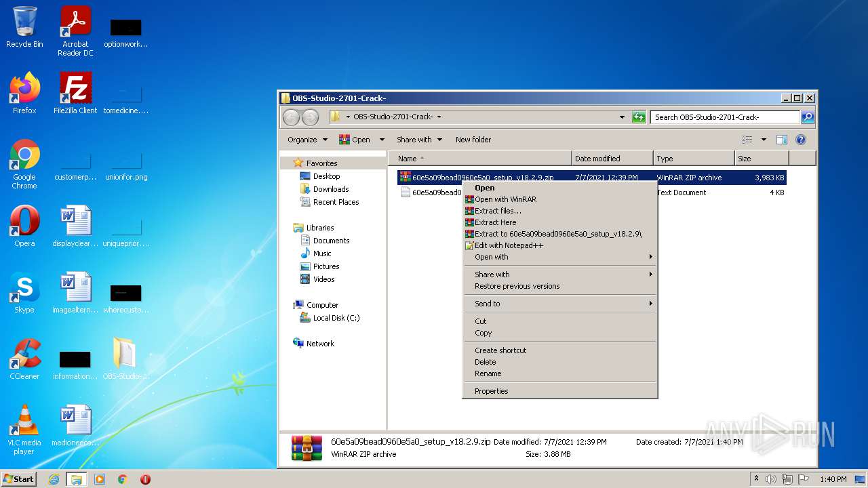
Task: Sort by Size column header
Action: [762, 159]
